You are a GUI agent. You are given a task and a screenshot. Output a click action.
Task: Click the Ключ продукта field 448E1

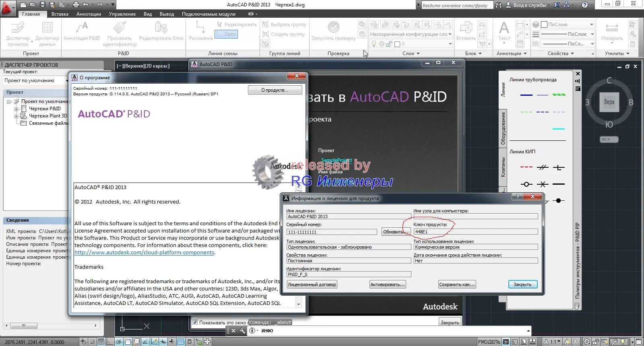(x=476, y=232)
